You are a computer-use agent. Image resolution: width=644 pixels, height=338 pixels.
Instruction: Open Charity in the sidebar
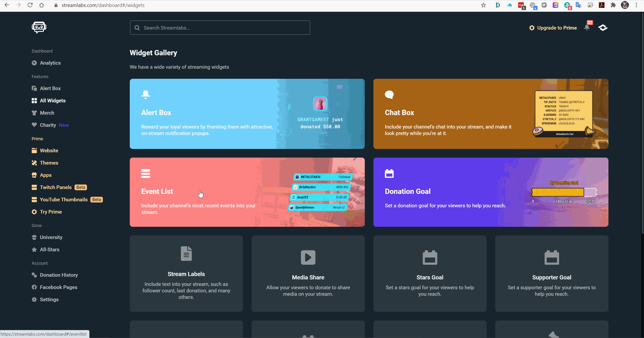[48, 125]
